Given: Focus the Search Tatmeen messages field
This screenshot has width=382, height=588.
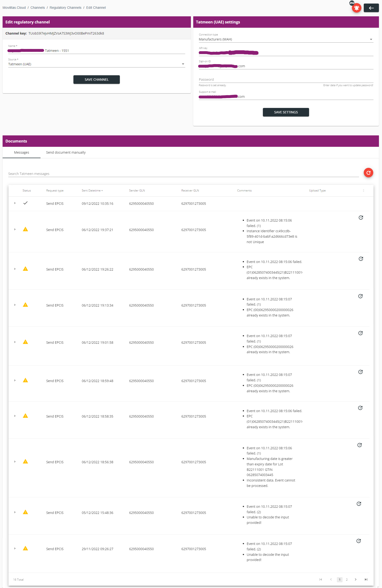Looking at the screenshot, I should (x=183, y=174).
